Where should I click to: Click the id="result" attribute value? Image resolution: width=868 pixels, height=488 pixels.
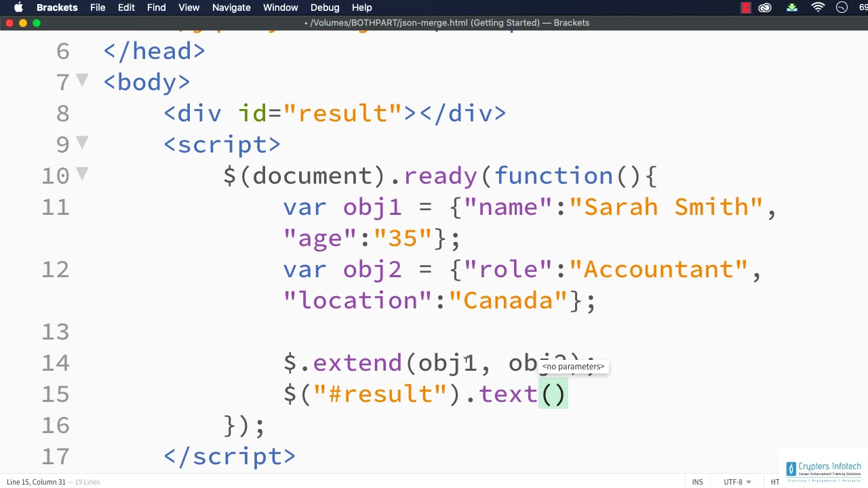(x=343, y=113)
